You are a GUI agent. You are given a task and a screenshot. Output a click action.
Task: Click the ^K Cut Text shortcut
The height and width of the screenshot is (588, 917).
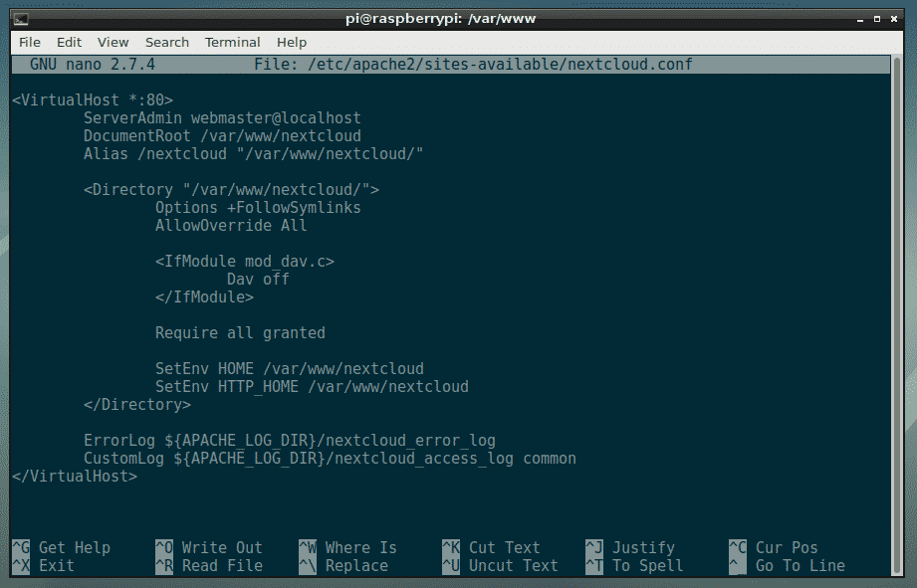click(x=491, y=547)
